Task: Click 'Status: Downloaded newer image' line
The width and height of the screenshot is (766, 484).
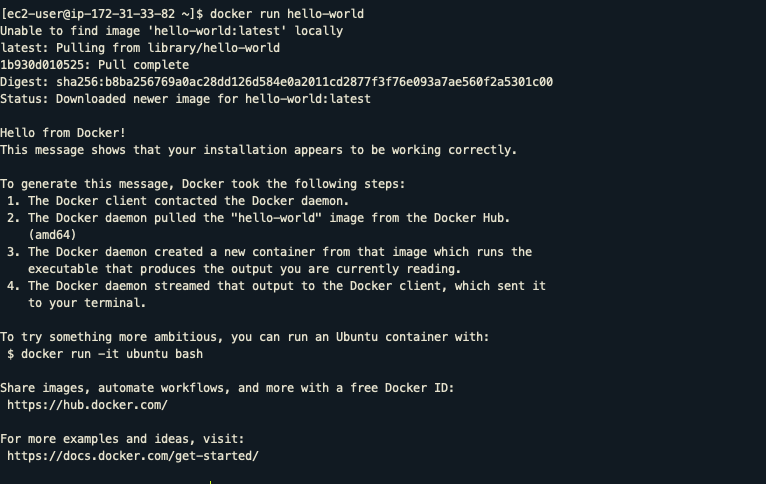Action: click(x=186, y=99)
